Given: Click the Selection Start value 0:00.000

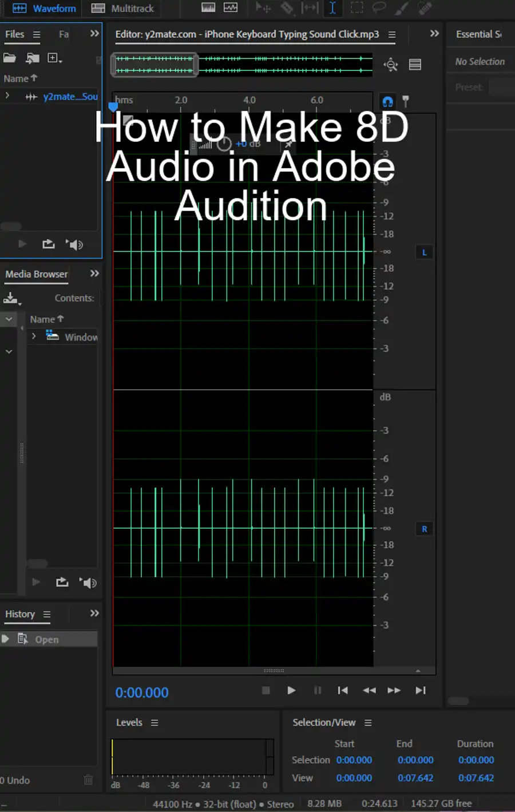Looking at the screenshot, I should [x=354, y=760].
